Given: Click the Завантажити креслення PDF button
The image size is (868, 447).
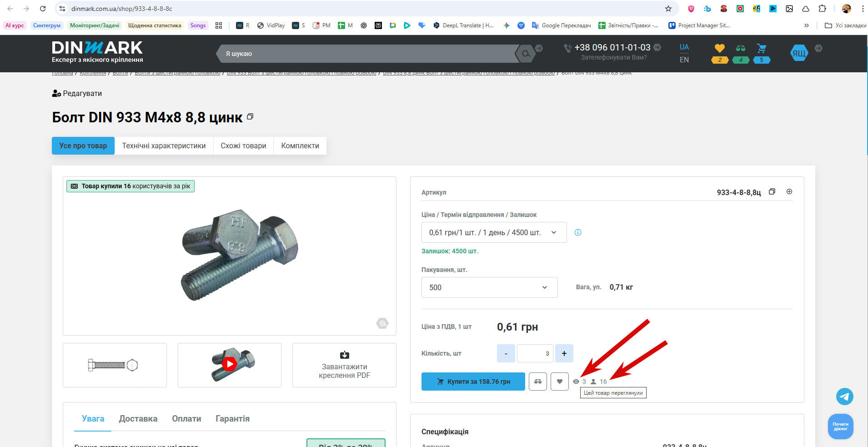Looking at the screenshot, I should point(344,365).
